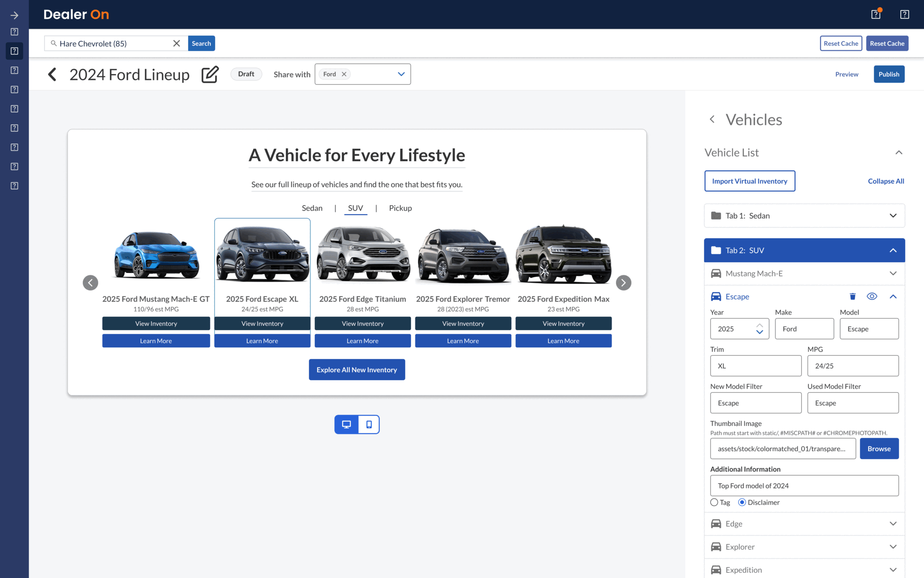Expand the Expedition vehicle
Screen dimensions: 924x578
pyautogui.click(x=805, y=570)
